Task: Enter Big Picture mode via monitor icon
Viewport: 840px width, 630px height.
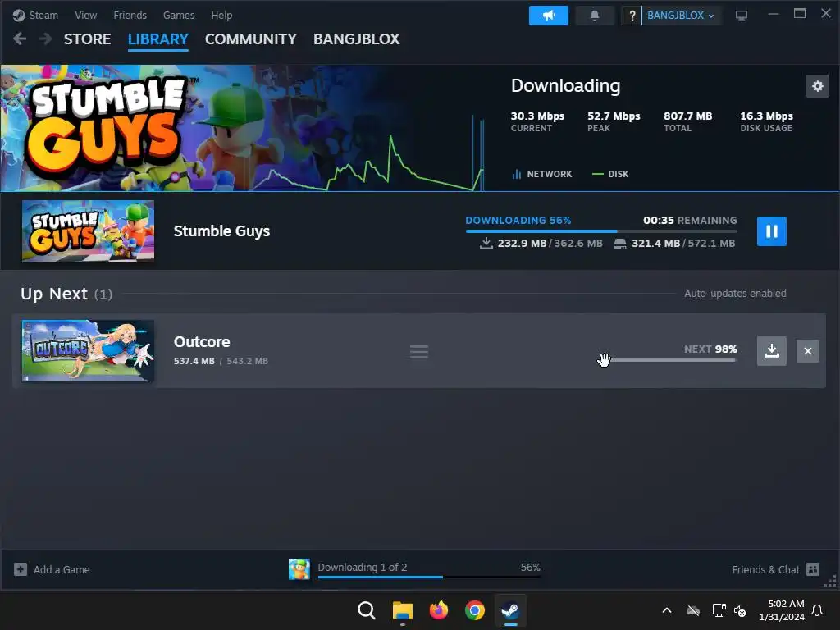Action: pyautogui.click(x=742, y=16)
